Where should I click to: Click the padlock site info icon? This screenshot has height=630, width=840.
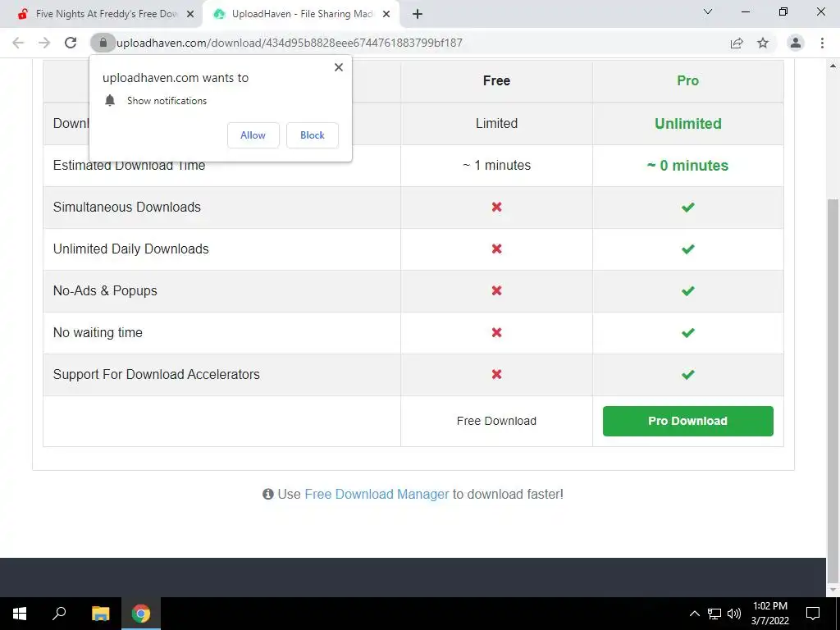(103, 43)
